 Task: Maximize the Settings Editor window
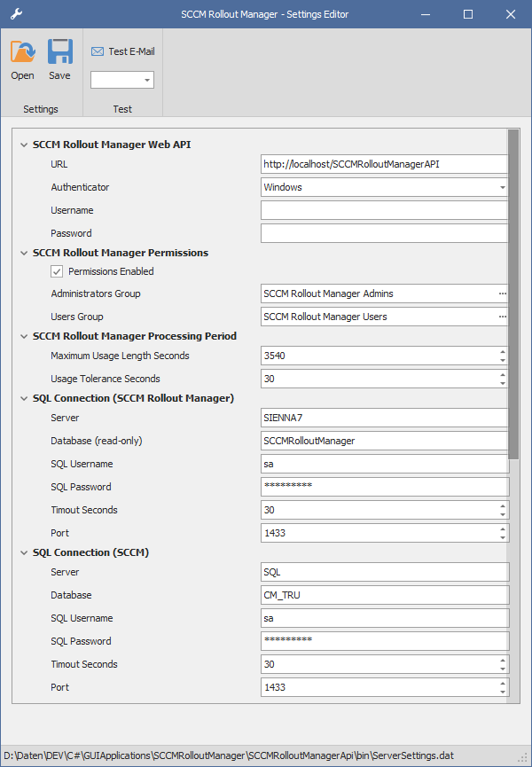(x=468, y=14)
